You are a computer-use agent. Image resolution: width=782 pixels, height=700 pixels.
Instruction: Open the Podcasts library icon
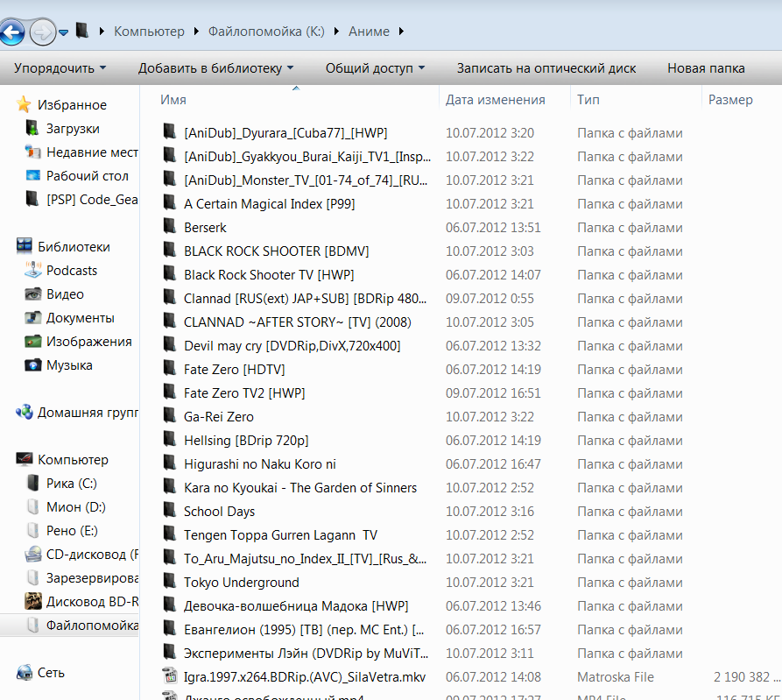33,270
